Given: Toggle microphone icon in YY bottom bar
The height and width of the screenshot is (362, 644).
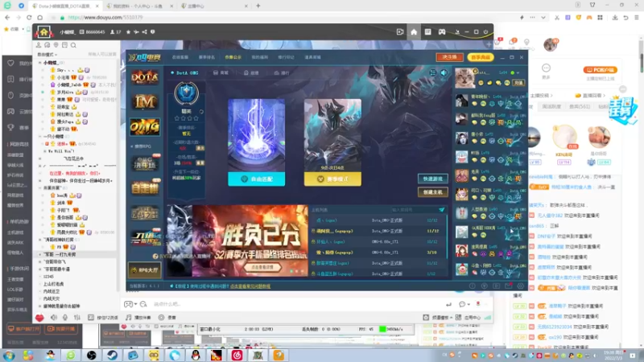Looking at the screenshot, I should [65, 317].
